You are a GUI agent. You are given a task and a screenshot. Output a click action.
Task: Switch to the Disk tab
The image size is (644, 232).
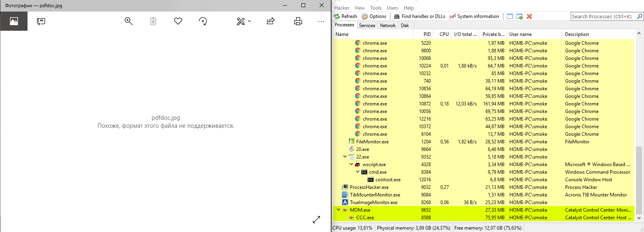[405, 26]
